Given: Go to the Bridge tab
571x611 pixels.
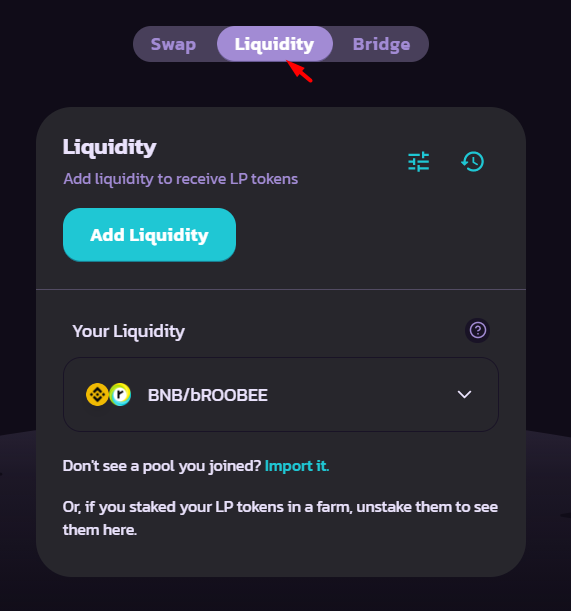Looking at the screenshot, I should click(381, 44).
